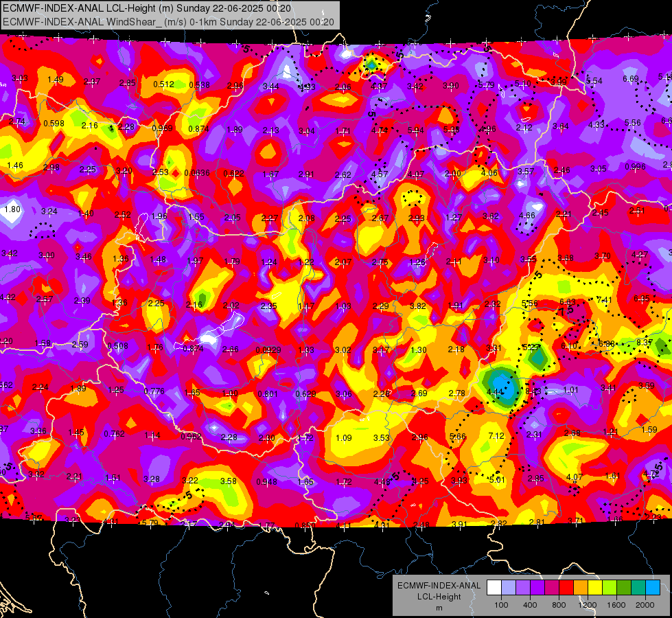
Task: Click the wind shear value 8.37
Action: (x=645, y=342)
